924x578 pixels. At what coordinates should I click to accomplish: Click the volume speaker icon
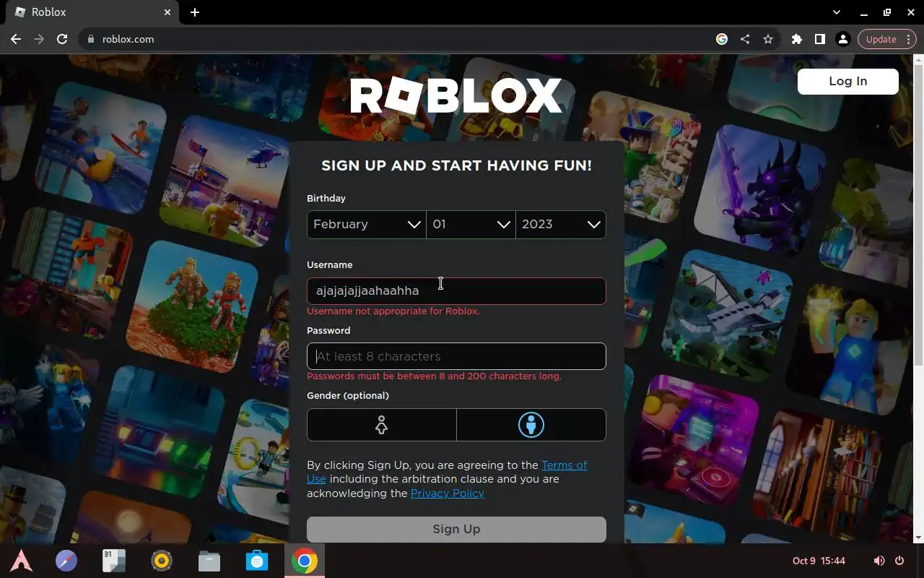click(x=879, y=561)
